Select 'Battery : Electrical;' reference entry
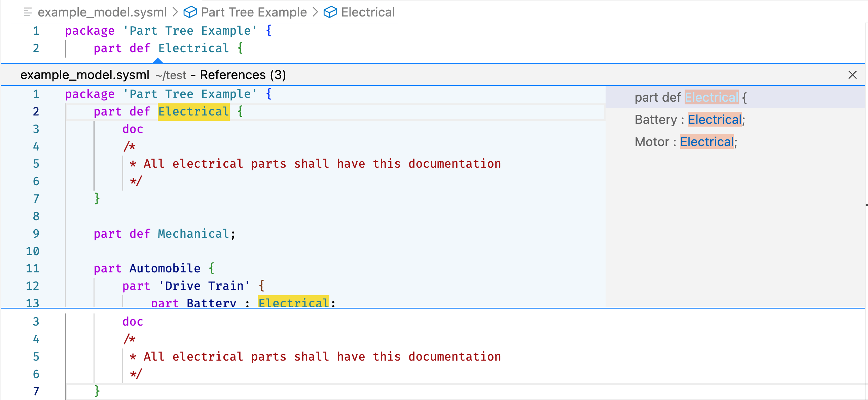 click(735, 120)
